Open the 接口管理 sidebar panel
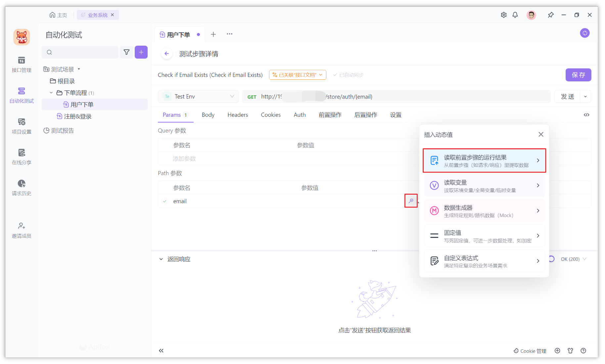Viewport: 605px width, 364px height. [x=21, y=65]
